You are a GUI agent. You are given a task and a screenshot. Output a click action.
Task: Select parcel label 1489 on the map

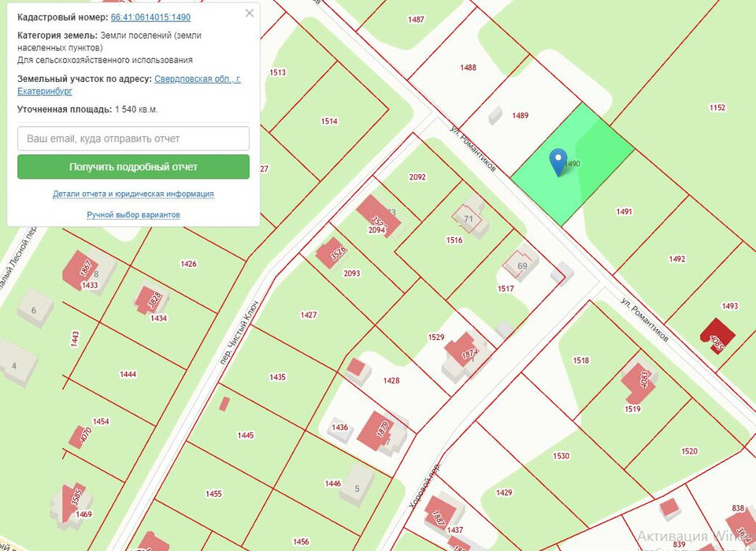pos(520,115)
